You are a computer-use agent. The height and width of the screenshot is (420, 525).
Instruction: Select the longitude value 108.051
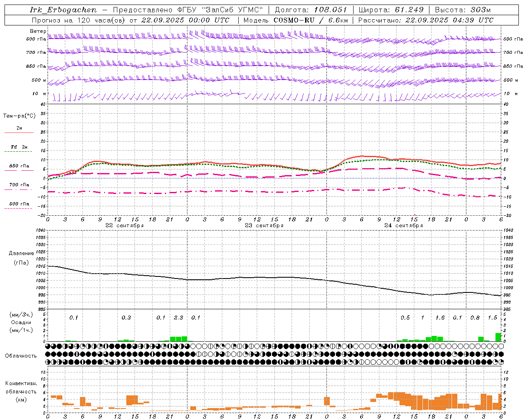tap(331, 10)
